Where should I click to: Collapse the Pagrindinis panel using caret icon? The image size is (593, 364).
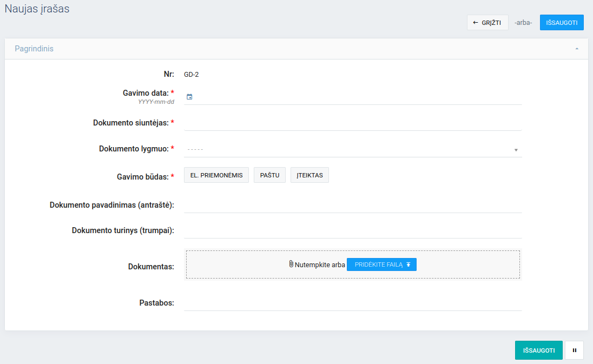pos(577,49)
